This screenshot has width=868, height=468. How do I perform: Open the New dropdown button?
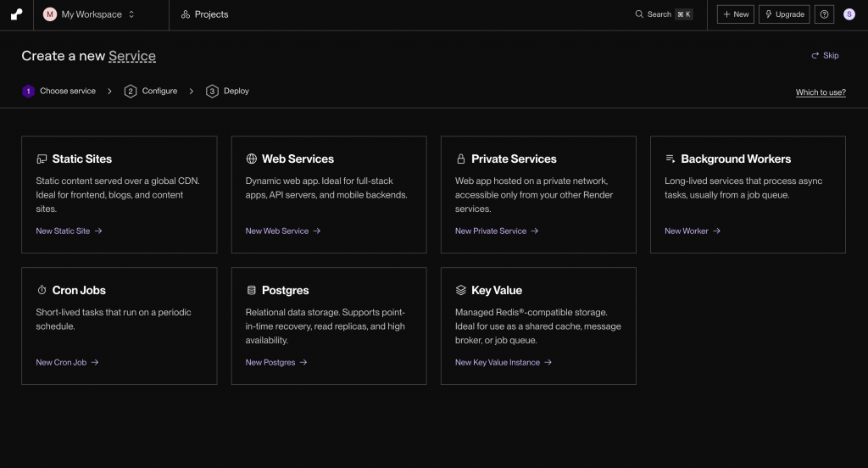[x=735, y=14]
